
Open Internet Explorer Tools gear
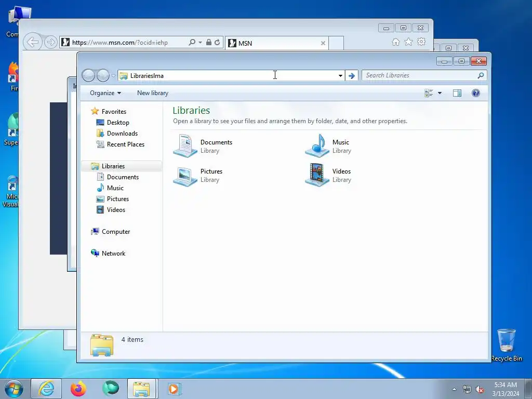pos(421,42)
